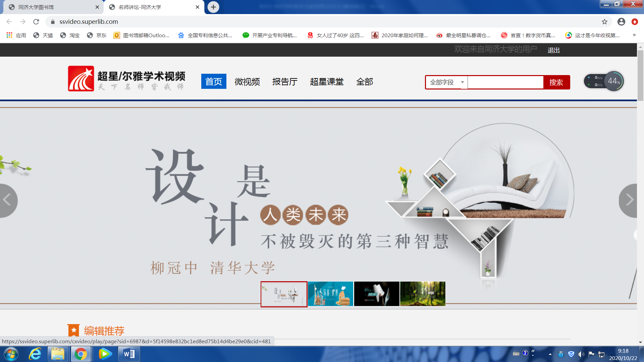Bookmark this page with star icon
The width and height of the screenshot is (644, 362).
pos(604,22)
